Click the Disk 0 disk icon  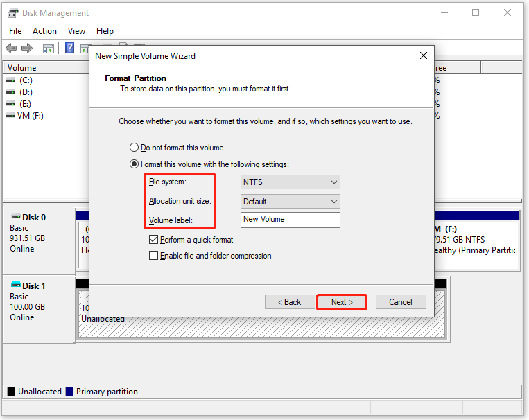tap(15, 216)
